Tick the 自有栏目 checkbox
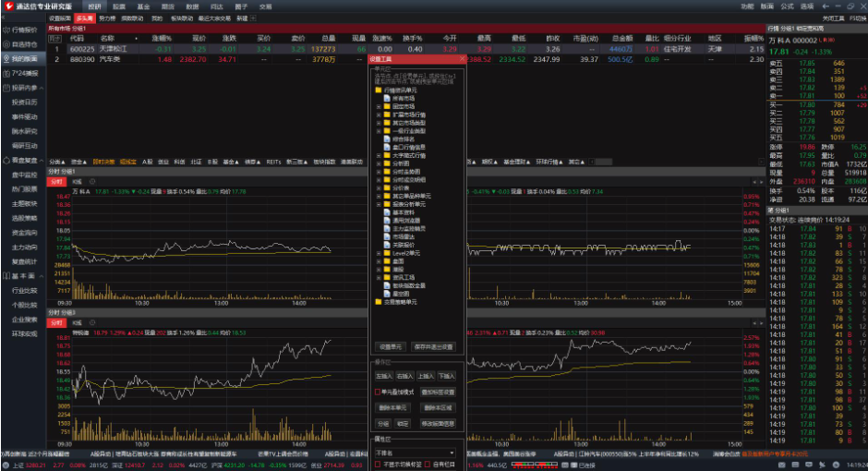Image resolution: width=868 pixels, height=471 pixels. [429, 464]
